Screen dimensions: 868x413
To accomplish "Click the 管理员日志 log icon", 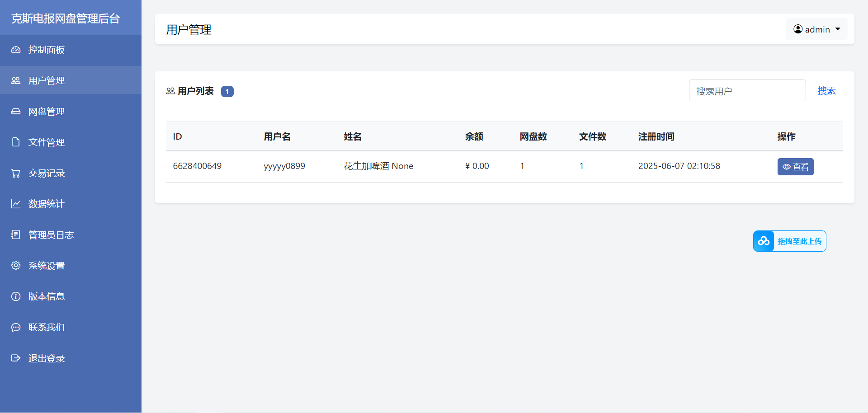I will pyautogui.click(x=16, y=235).
